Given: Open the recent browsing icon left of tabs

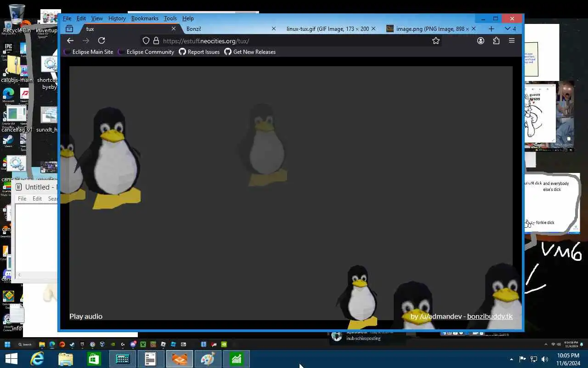Looking at the screenshot, I should click(x=69, y=29).
